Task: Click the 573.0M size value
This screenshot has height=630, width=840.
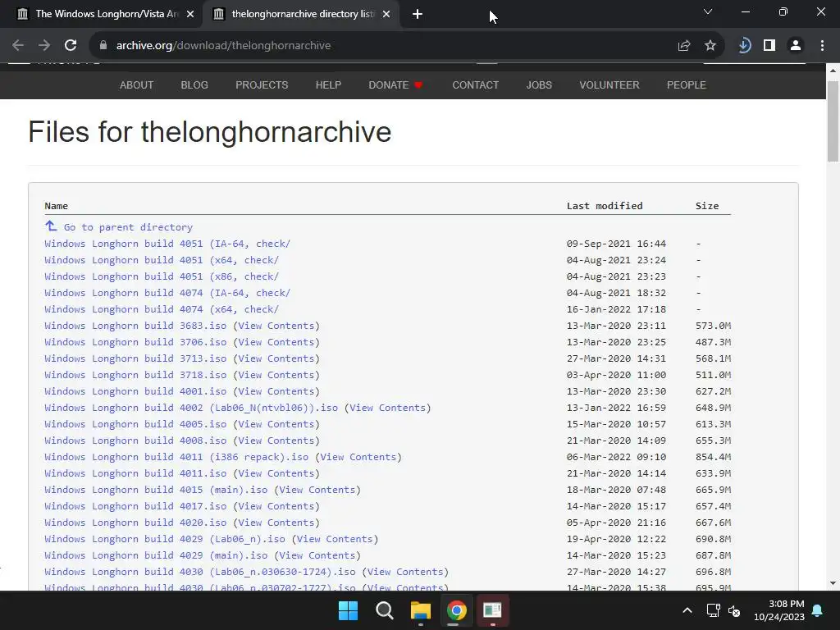Action: pyautogui.click(x=713, y=326)
